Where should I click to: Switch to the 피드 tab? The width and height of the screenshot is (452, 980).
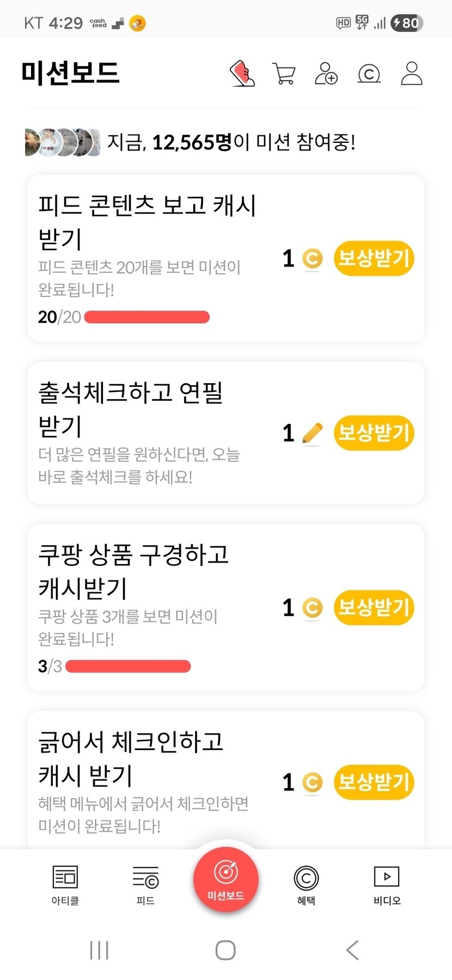click(x=145, y=885)
